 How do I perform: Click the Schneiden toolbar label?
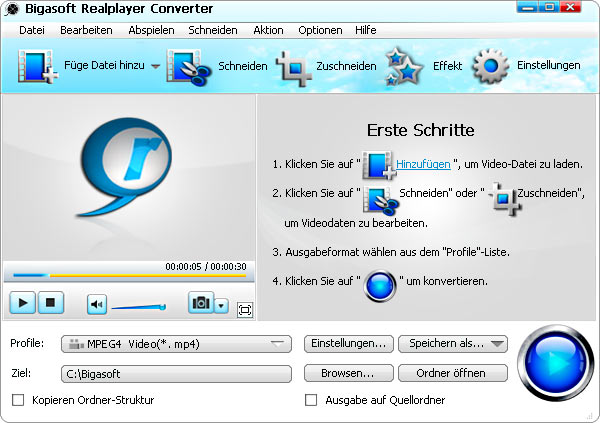pos(243,66)
